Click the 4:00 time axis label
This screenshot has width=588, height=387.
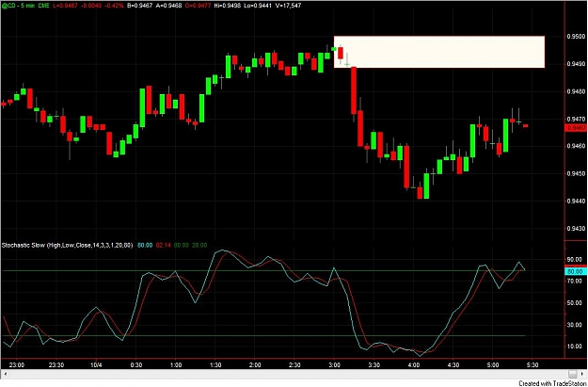414,364
